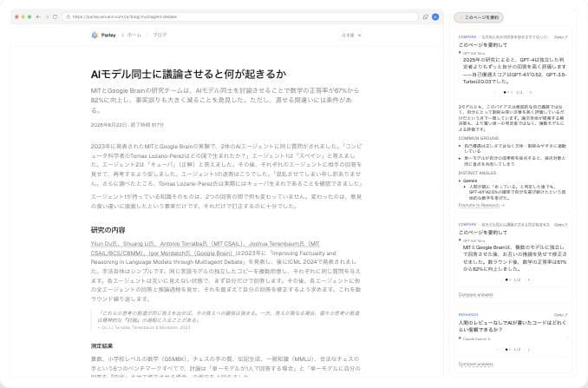Open the extensions icon in browser toolbar
This screenshot has height=388, width=588.
[x=426, y=16]
